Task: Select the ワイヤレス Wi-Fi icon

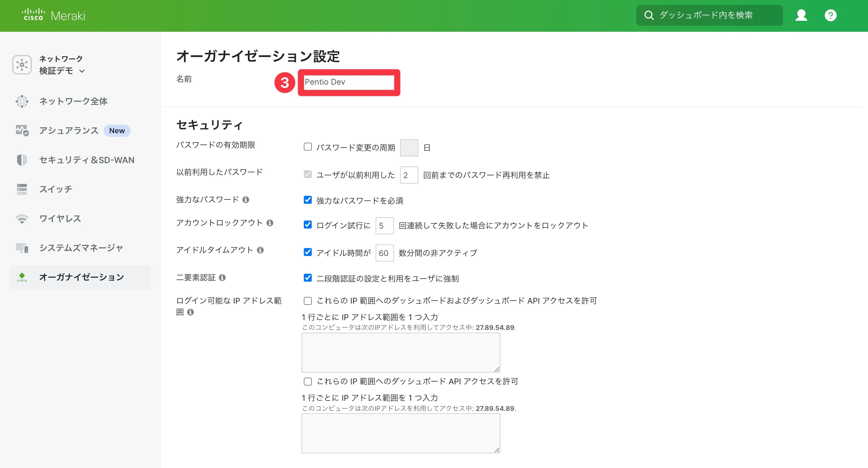Action: point(22,218)
